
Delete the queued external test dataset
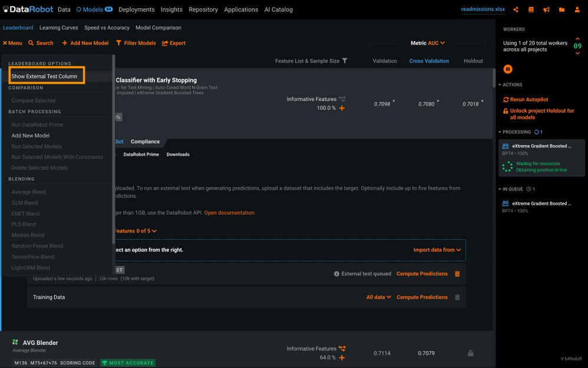457,274
